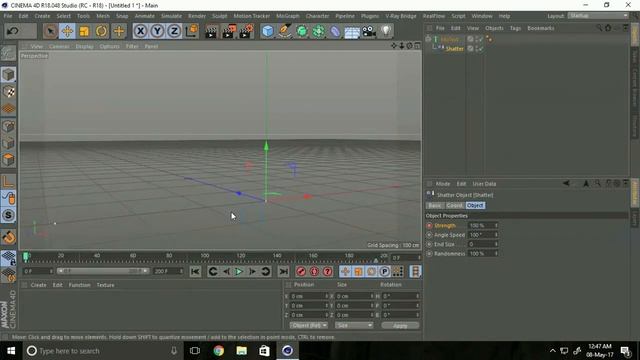Screen dimensions: 640x360
Task: Enable Snap S icon in sidebar
Action: (9, 216)
